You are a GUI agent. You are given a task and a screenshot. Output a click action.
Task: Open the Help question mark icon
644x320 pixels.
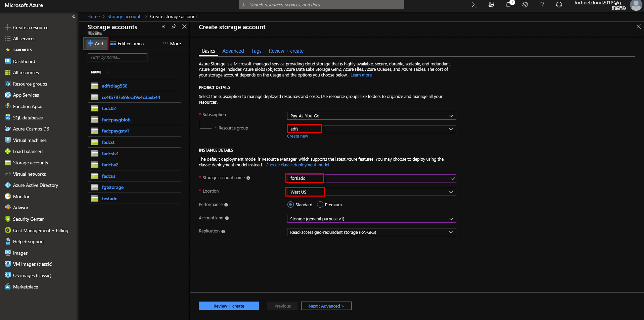pos(542,5)
